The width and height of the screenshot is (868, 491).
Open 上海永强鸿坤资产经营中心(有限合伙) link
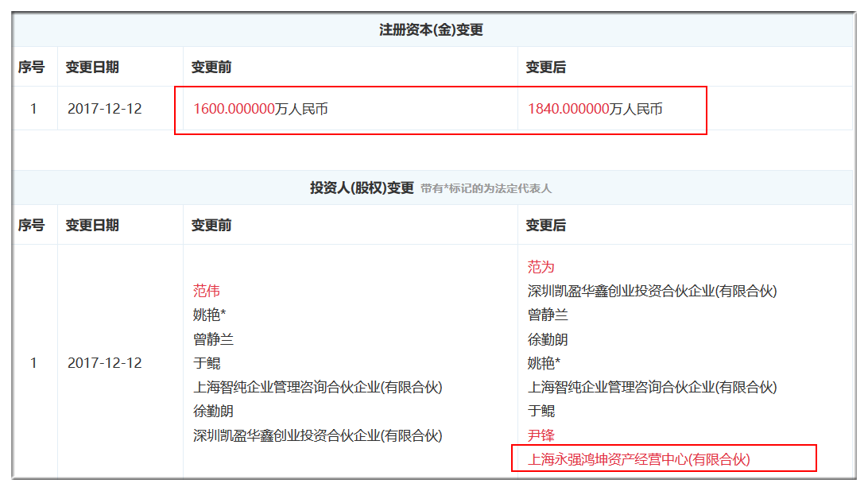point(639,459)
